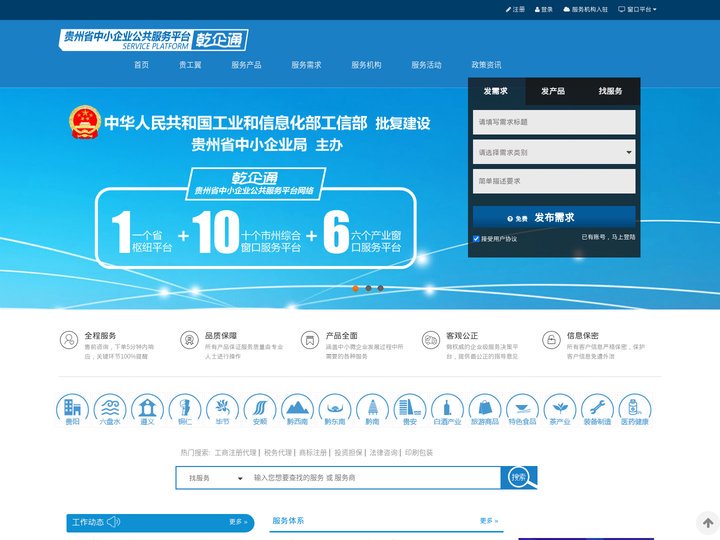The width and height of the screenshot is (720, 540).
Task: Click hot search 投资担保
Action: click(x=348, y=452)
